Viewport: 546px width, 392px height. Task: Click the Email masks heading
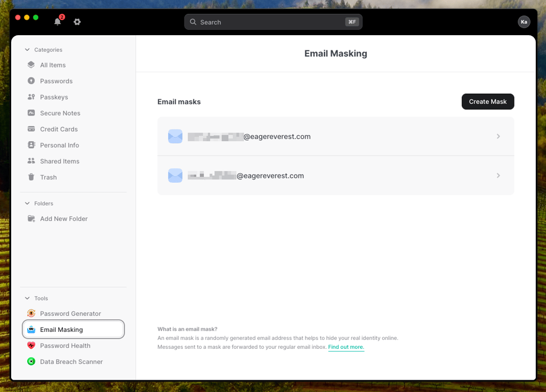pyautogui.click(x=179, y=102)
